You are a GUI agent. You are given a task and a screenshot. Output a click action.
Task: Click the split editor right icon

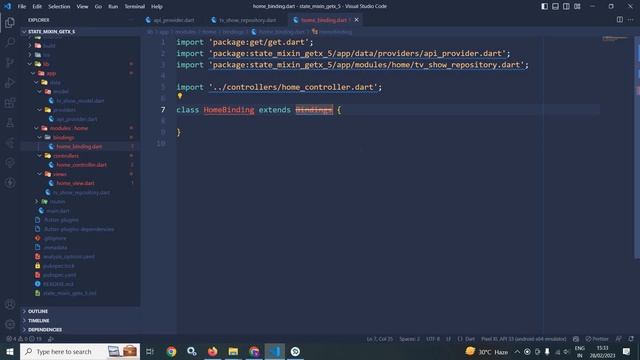(x=620, y=20)
